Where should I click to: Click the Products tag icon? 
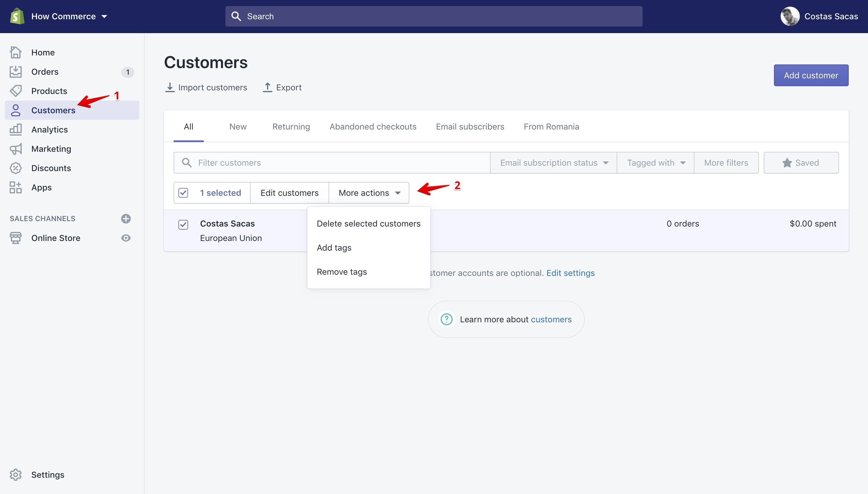(x=16, y=91)
